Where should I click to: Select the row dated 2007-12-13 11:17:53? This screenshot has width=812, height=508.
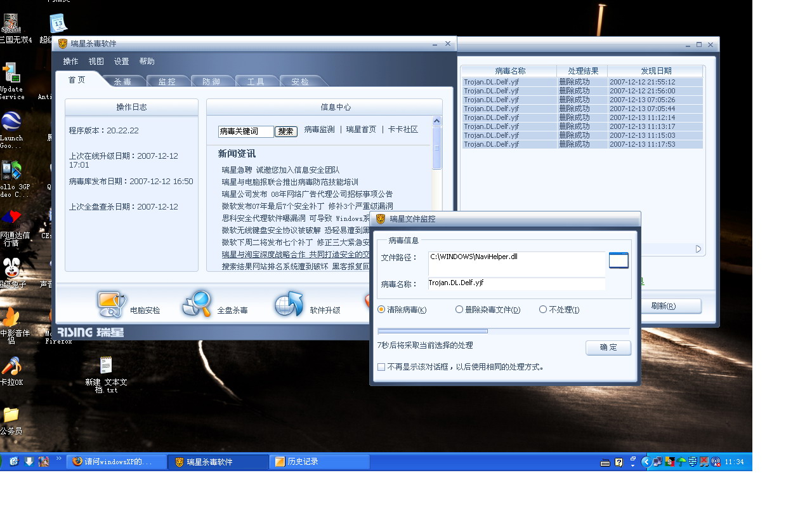coord(582,144)
